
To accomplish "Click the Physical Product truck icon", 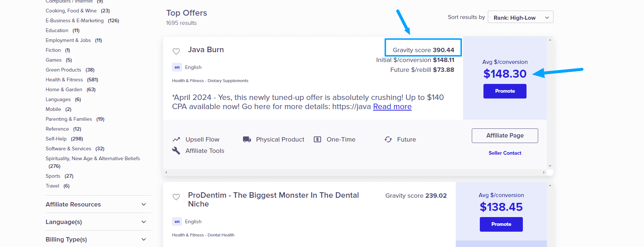I will 247,139.
